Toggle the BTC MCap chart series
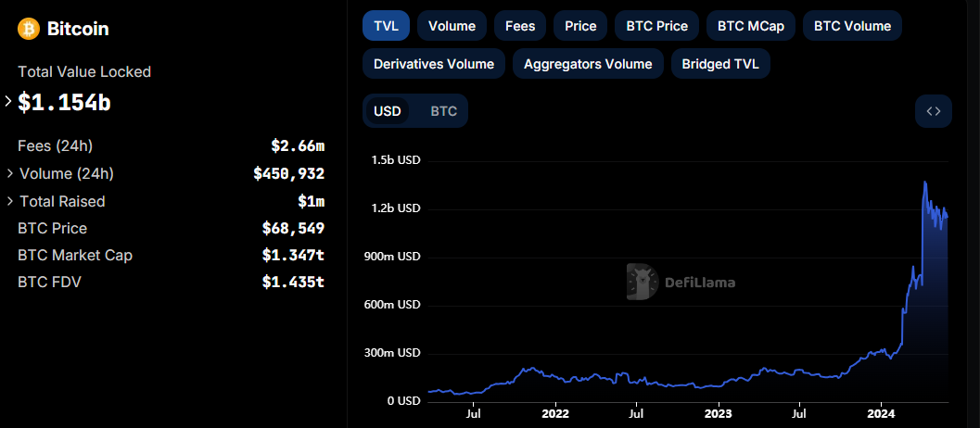980x428 pixels. 751,26
